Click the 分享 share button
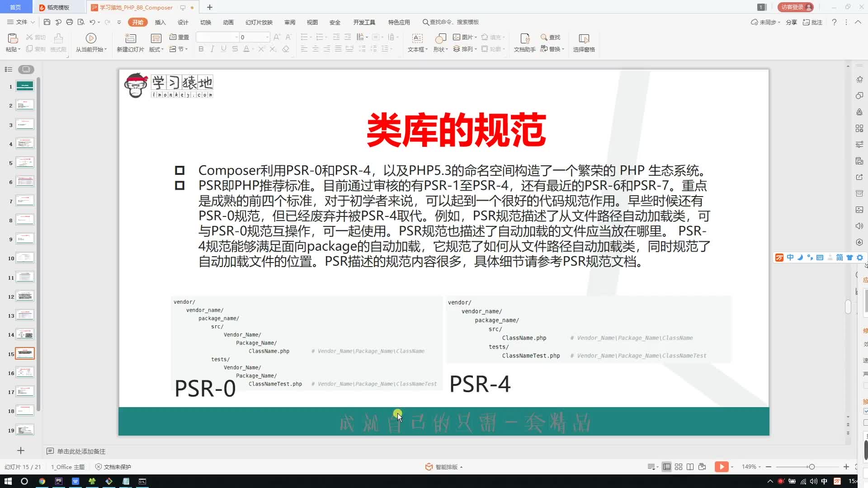868x488 pixels. tap(792, 22)
